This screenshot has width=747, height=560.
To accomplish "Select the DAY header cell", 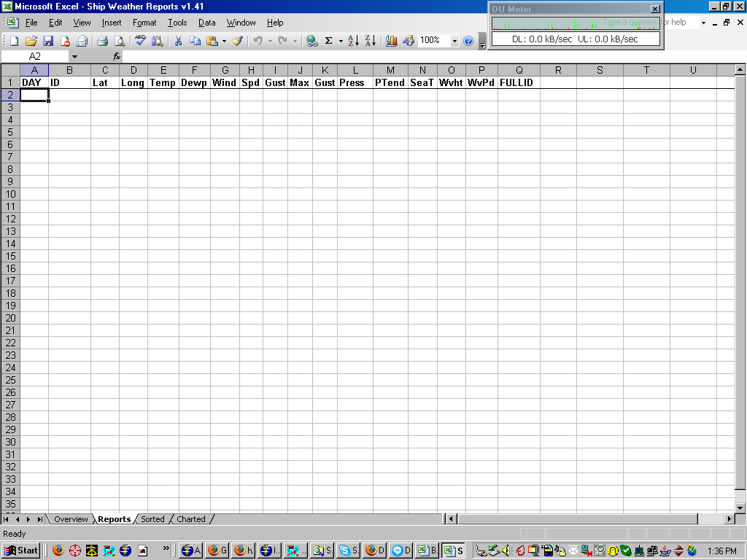I will pyautogui.click(x=34, y=82).
